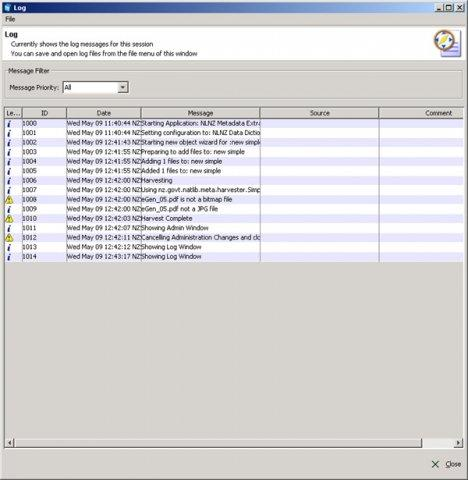Click the info icon for log 1004
Viewport: 468px width, 480px height.
pos(9,162)
